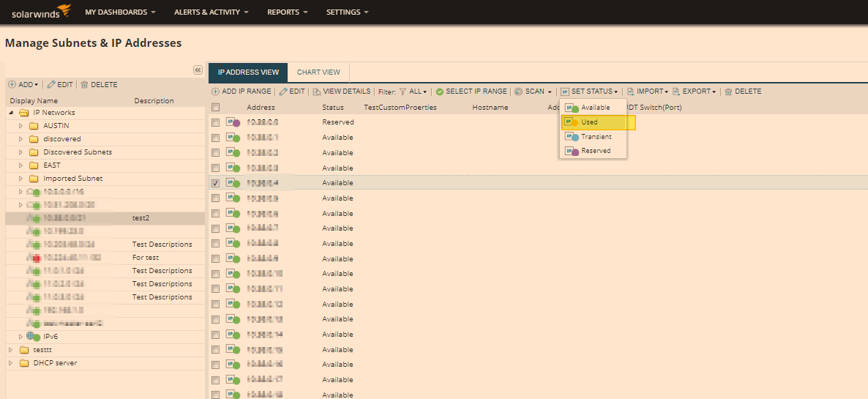868x399 pixels.
Task: Select the AUSTIN folder icon
Action: tap(34, 126)
